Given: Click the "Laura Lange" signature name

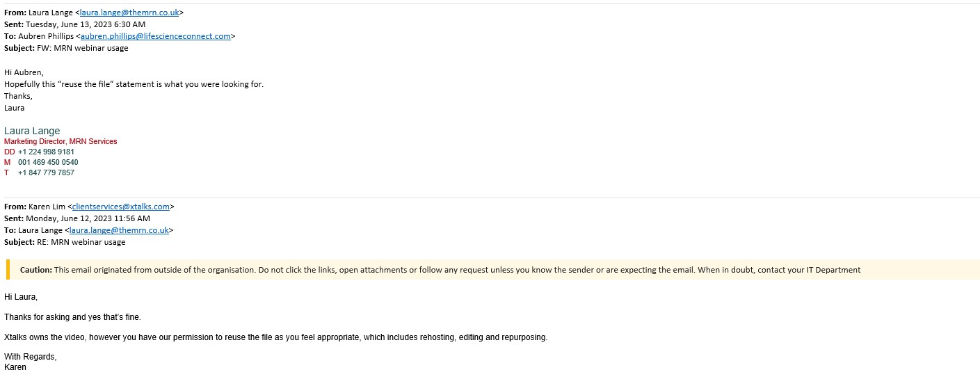Looking at the screenshot, I should click(x=32, y=131).
